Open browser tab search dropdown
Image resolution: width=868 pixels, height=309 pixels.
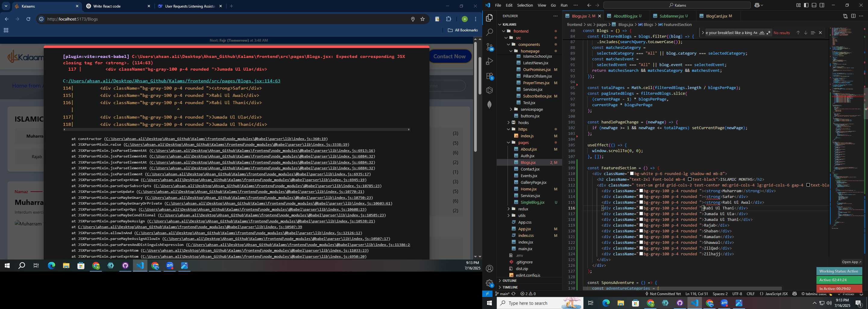click(x=6, y=6)
